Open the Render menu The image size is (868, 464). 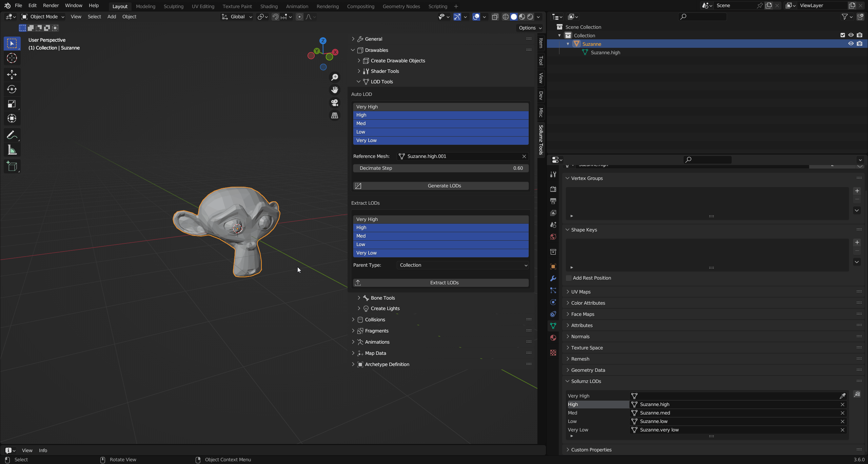click(x=51, y=6)
